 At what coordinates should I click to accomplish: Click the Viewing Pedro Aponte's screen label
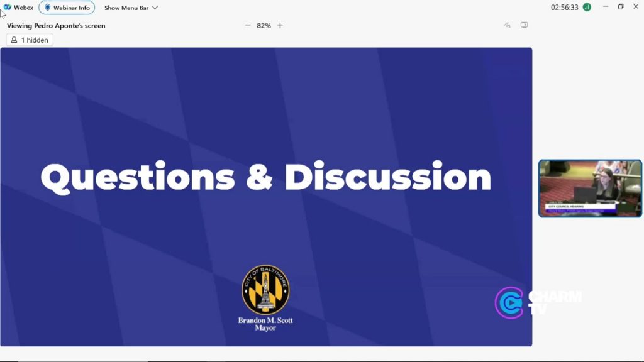pos(56,25)
